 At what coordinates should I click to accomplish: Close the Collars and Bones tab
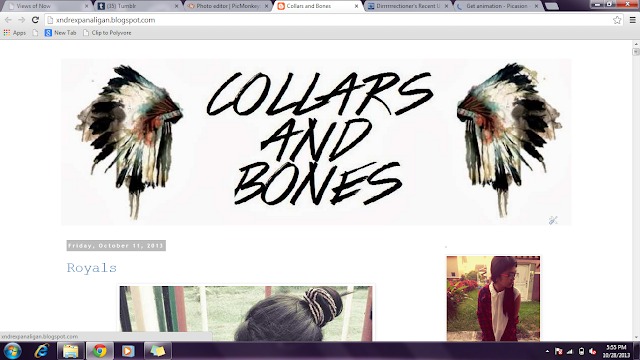pos(356,6)
